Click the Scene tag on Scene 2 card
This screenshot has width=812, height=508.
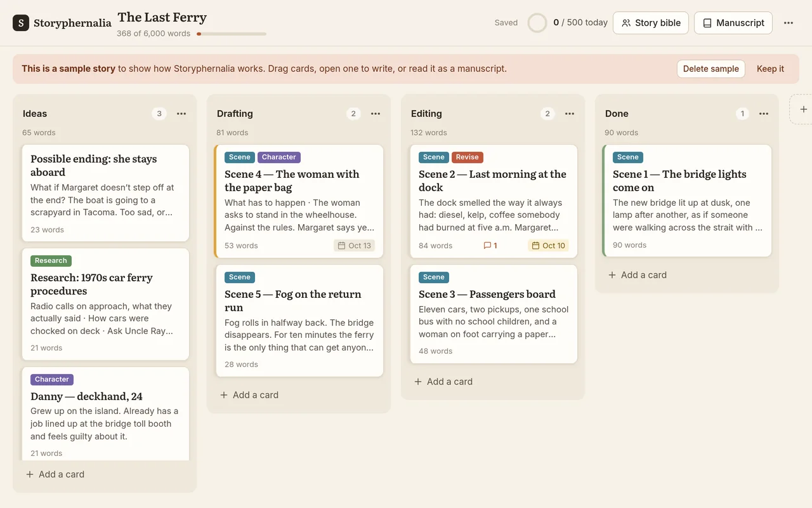coord(434,157)
